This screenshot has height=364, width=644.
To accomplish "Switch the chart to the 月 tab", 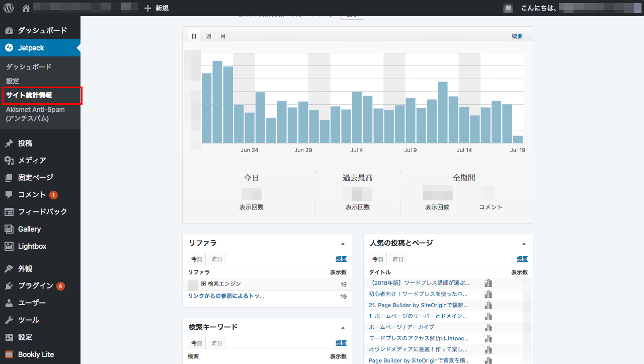I will [223, 36].
